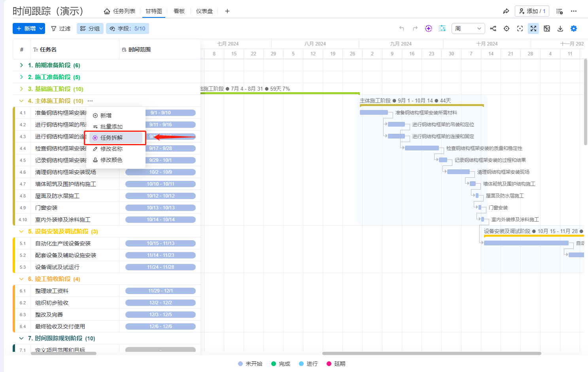This screenshot has height=372, width=588.
Task: Click the 添加 / 1 members button
Action: [532, 11]
